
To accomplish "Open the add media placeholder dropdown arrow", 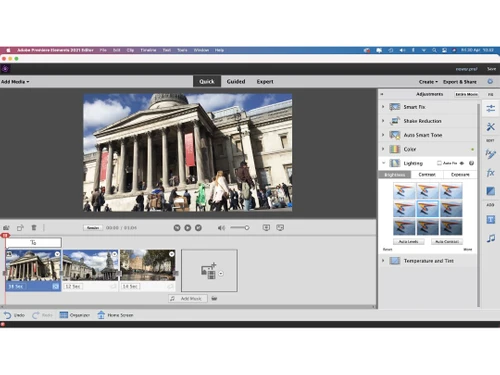I will [x=221, y=274].
